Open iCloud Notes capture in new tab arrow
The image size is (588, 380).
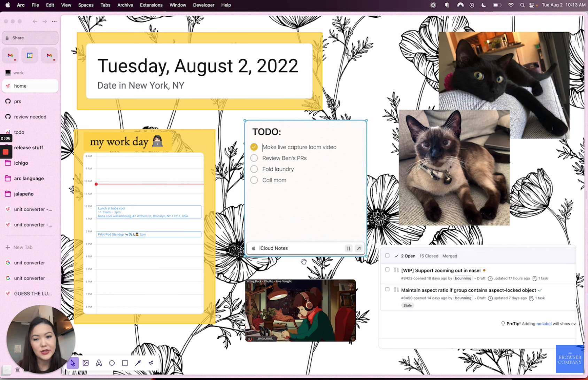coord(358,248)
